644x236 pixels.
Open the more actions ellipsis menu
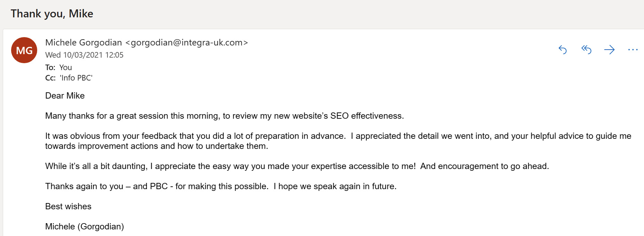[x=633, y=50]
